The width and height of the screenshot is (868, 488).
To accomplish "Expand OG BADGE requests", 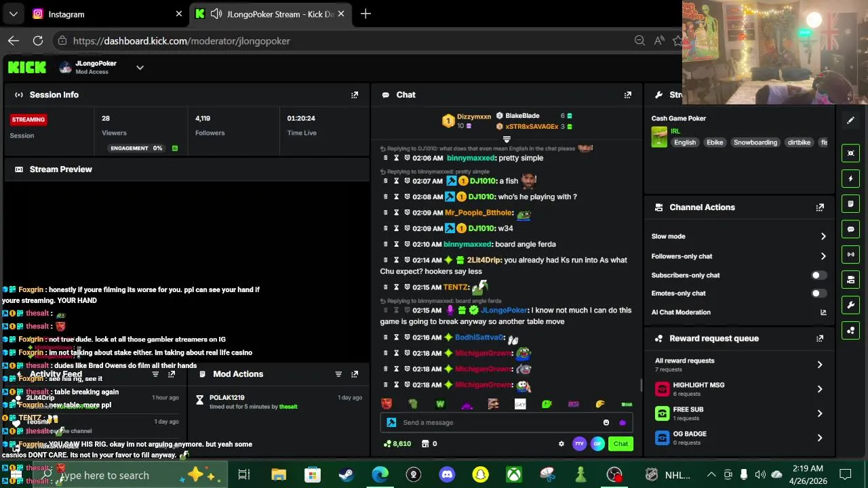I will pyautogui.click(x=820, y=438).
